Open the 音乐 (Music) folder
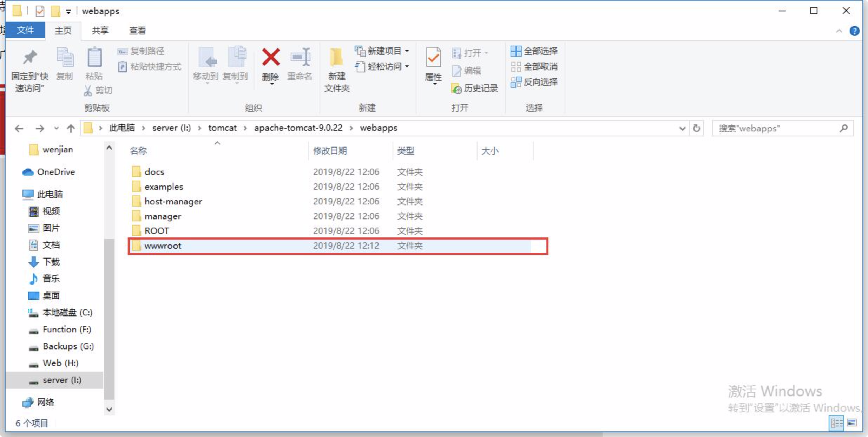Screen dimensions: 868x437 [x=44, y=279]
